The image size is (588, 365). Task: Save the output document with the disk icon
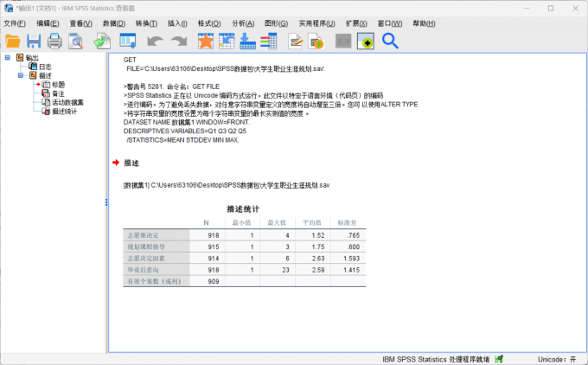click(34, 41)
